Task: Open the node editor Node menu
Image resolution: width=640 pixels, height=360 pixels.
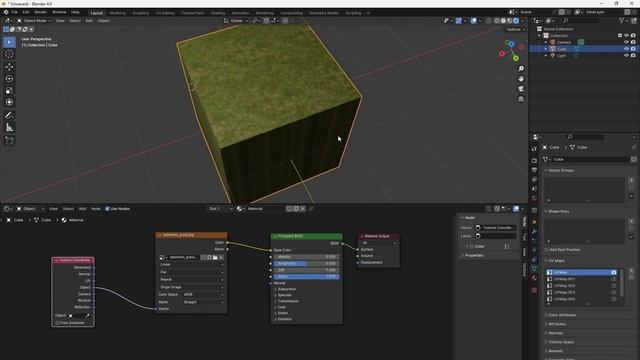Action: tap(96, 209)
